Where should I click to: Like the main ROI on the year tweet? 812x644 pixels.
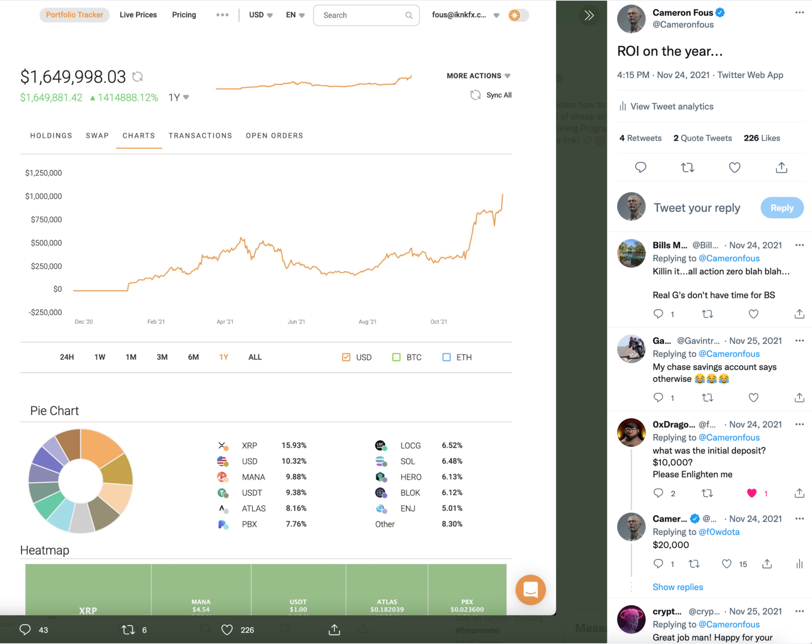click(734, 167)
